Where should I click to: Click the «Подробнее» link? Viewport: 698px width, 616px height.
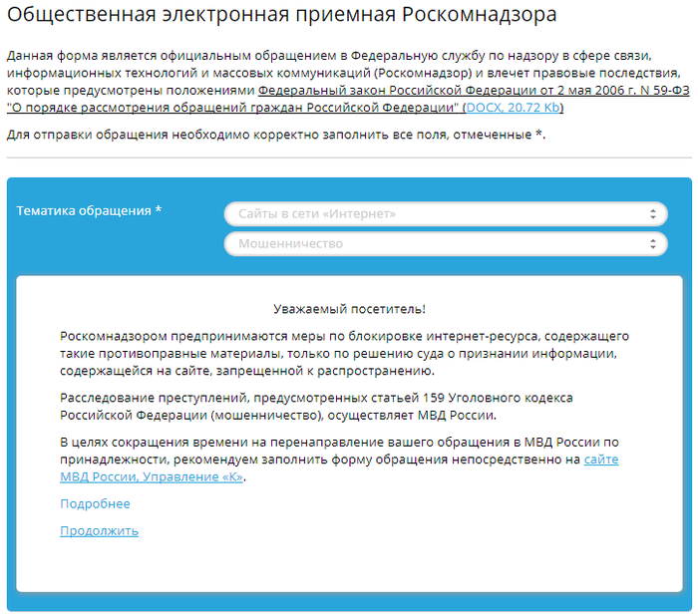[x=95, y=503]
